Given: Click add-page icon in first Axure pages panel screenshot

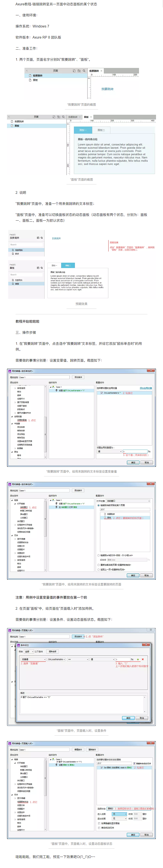Looking at the screenshot, I should point(74,71).
